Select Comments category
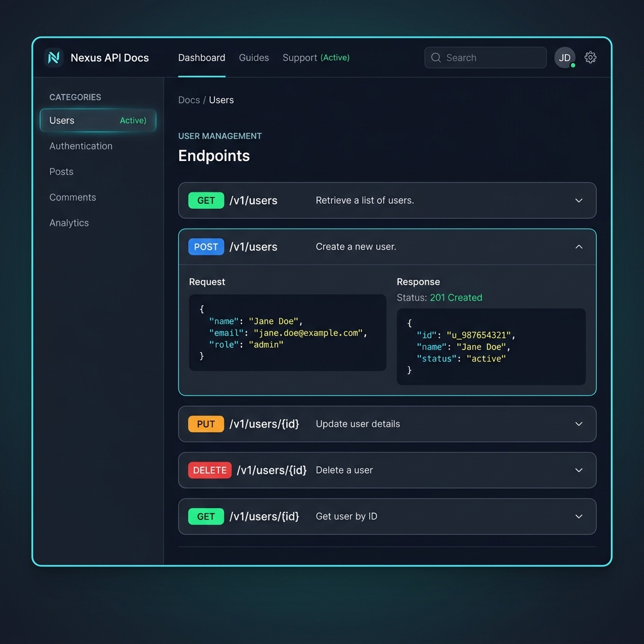644x644 pixels. [x=73, y=197]
